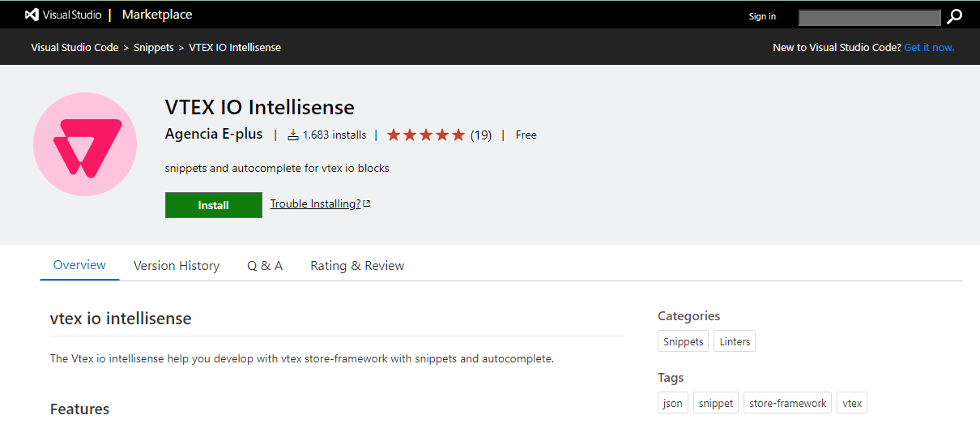
Task: Click the installs download icon
Action: click(x=293, y=135)
